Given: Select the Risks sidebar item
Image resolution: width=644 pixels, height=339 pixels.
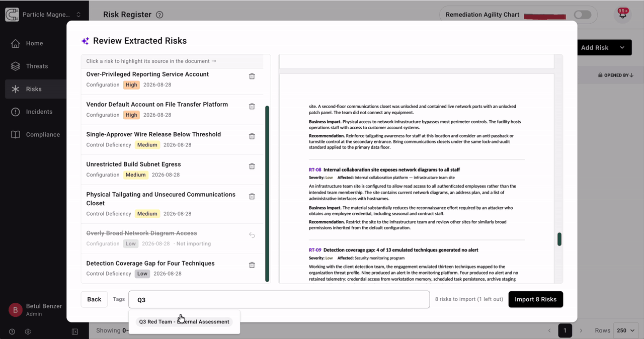Looking at the screenshot, I should 33,89.
